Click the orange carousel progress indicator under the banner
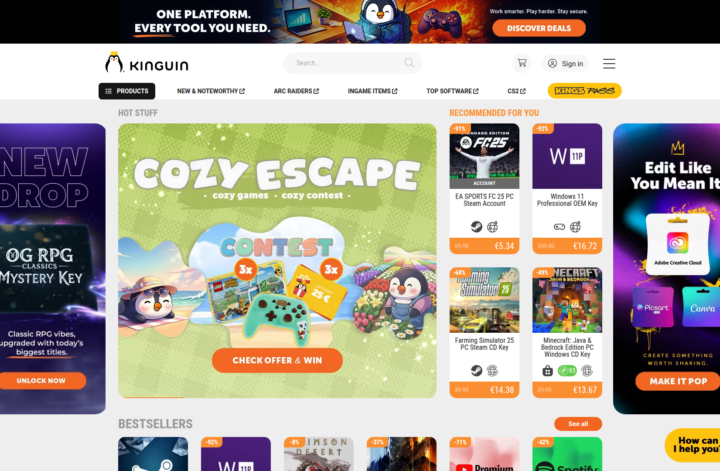720x471 pixels. pyautogui.click(x=151, y=397)
